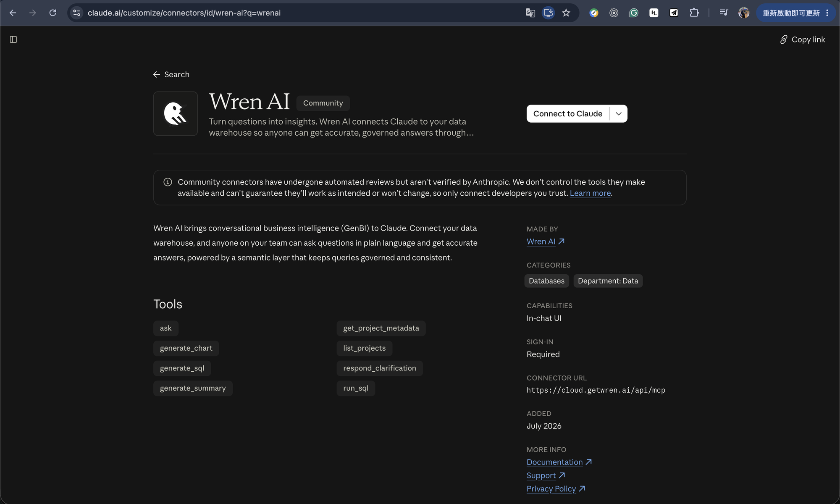This screenshot has width=840, height=504.
Task: Return to Search results
Action: [171, 74]
